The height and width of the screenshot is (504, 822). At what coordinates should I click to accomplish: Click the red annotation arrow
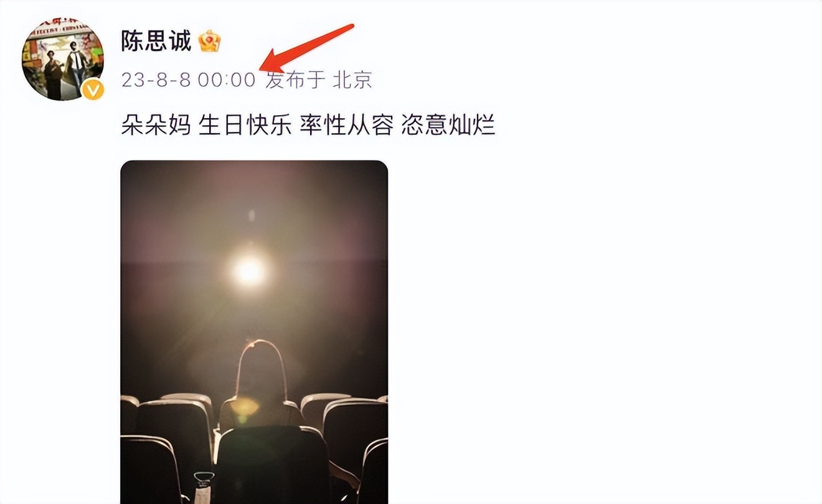[306, 49]
